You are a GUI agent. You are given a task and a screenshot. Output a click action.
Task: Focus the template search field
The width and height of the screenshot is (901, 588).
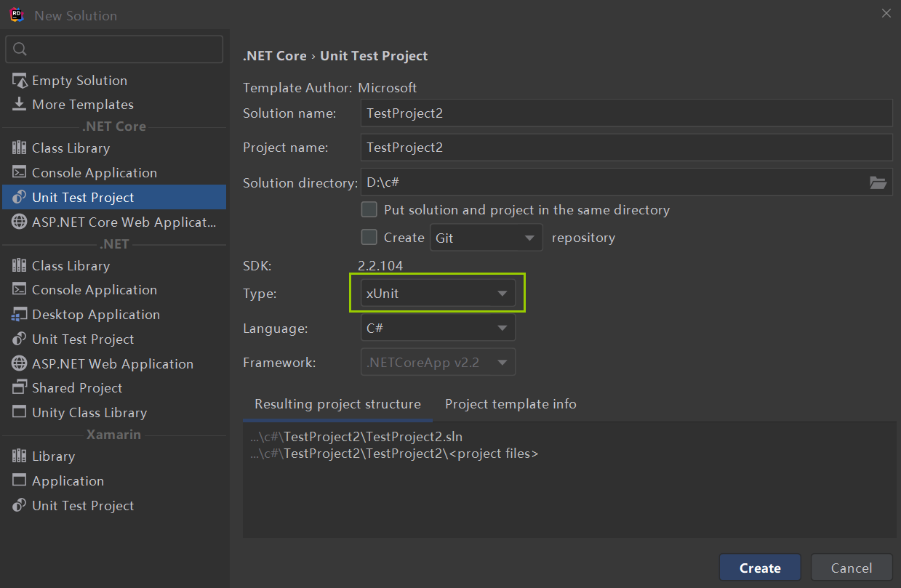(x=114, y=49)
